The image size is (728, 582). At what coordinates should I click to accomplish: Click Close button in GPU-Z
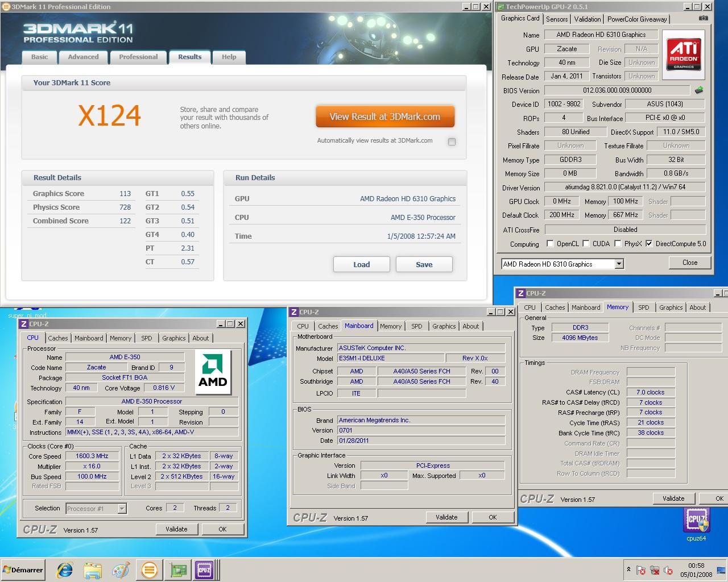[690, 263]
